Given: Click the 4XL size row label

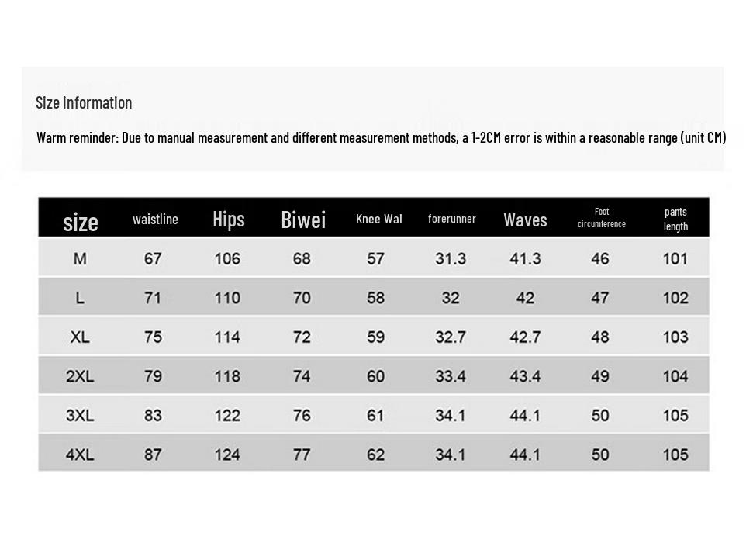Looking at the screenshot, I should 80,455.
